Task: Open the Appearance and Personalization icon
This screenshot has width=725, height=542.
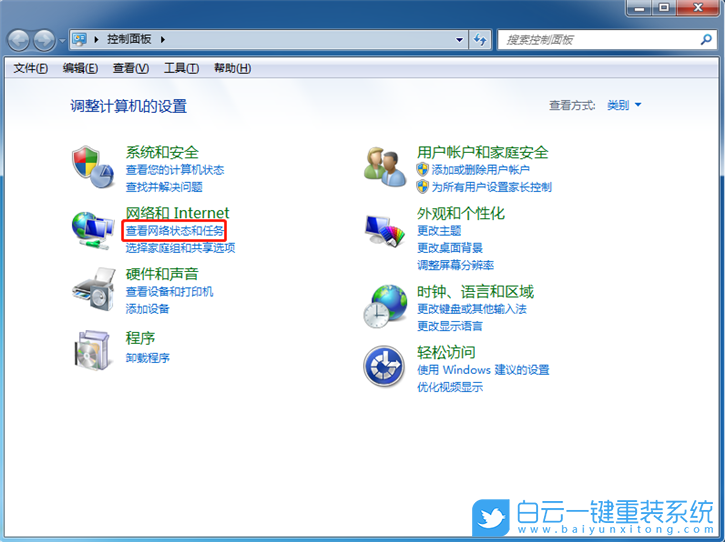Action: pyautogui.click(x=385, y=229)
